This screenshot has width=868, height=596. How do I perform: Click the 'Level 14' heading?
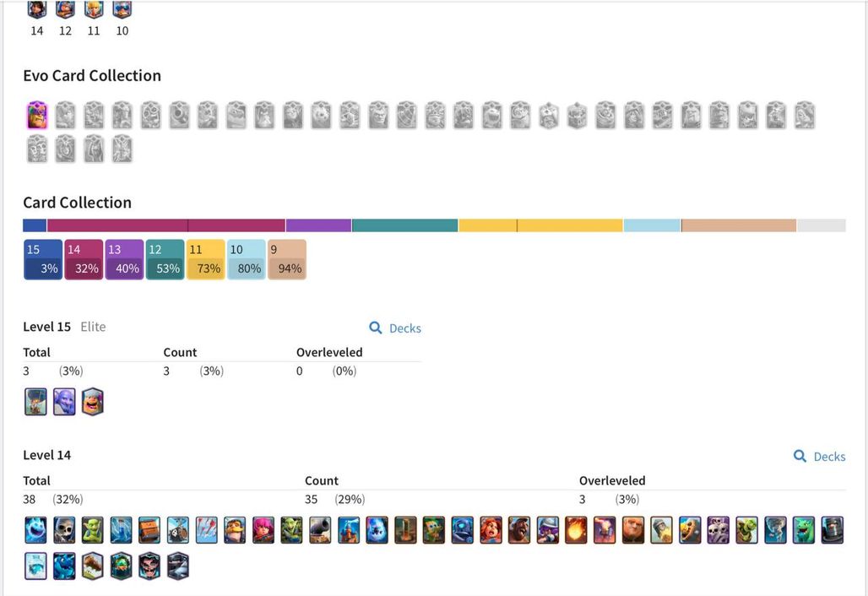[x=47, y=455]
